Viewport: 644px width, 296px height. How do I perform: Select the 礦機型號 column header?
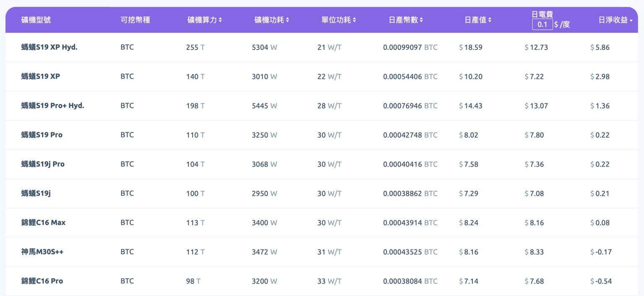[36, 20]
